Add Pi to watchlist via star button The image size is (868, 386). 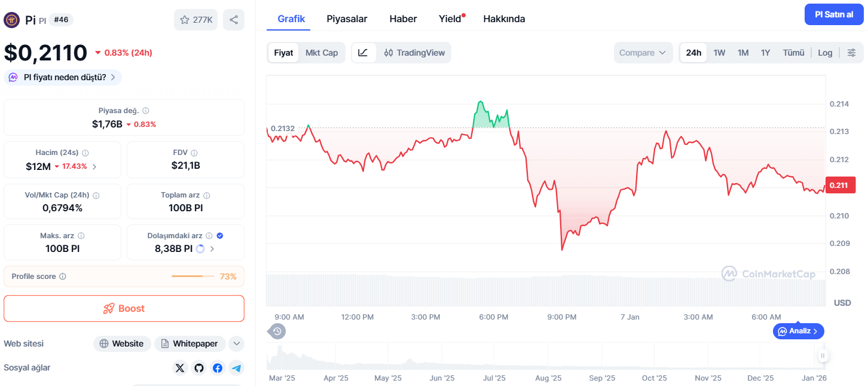(195, 20)
